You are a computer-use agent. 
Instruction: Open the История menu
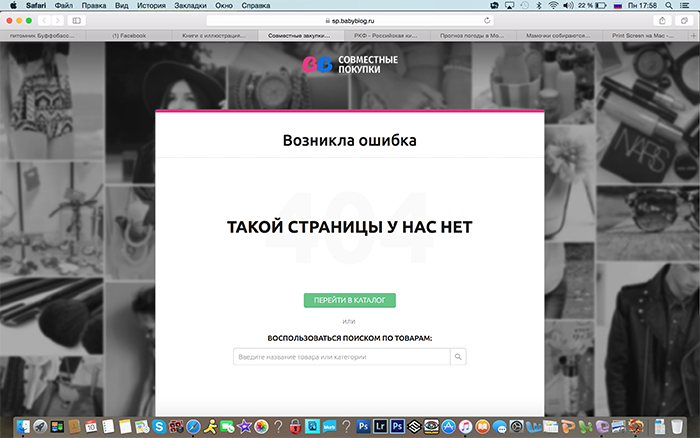point(151,5)
